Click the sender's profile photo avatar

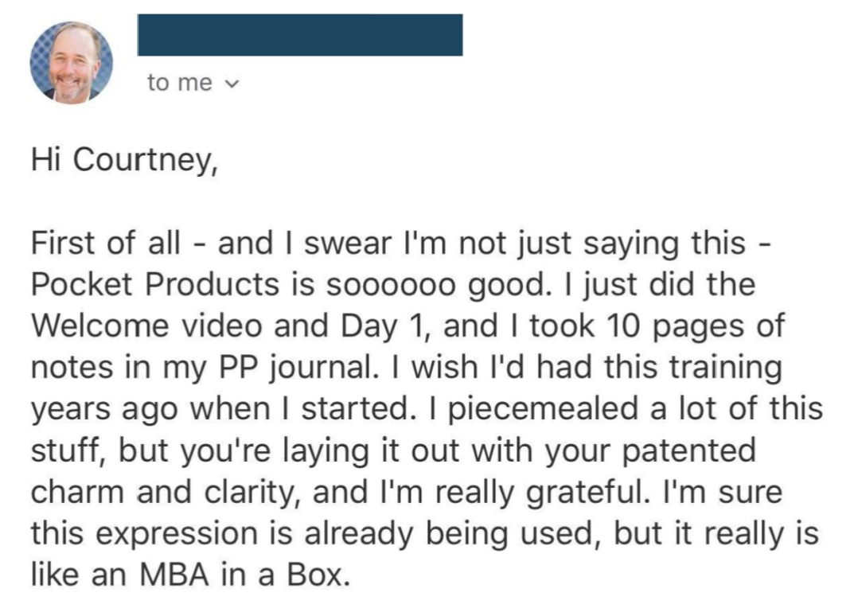click(71, 63)
